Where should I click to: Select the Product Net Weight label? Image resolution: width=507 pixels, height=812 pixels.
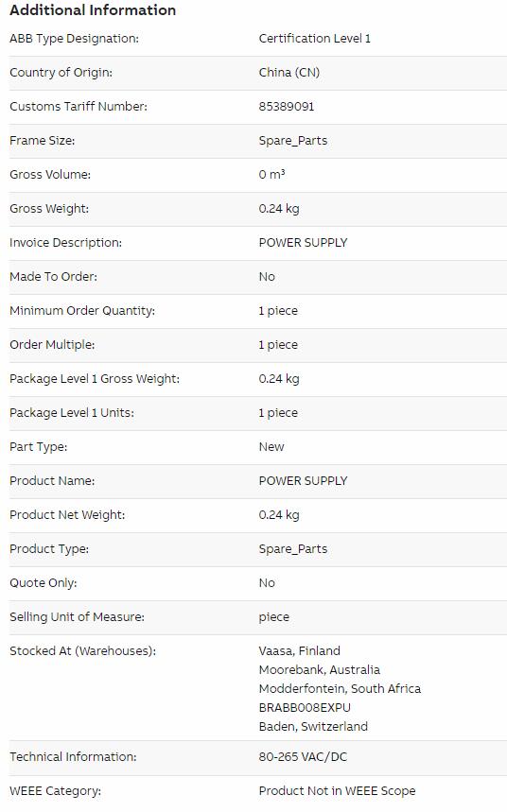tap(67, 515)
